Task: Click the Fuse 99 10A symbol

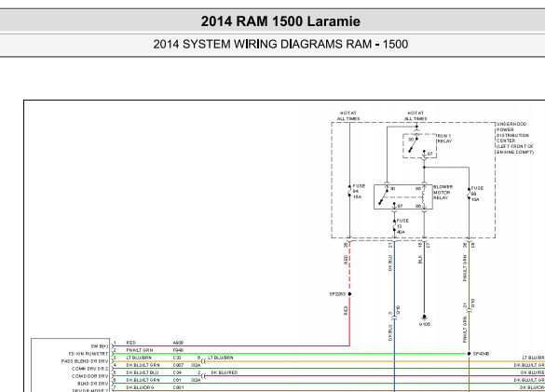Action: pos(469,194)
